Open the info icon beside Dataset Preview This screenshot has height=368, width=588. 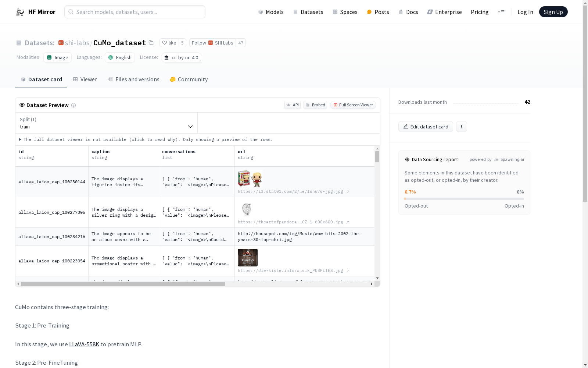[73, 105]
